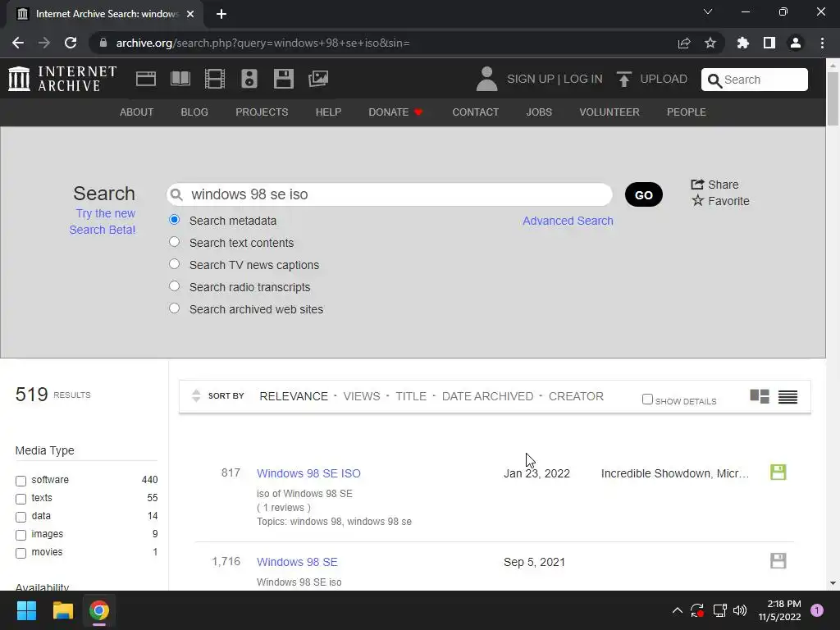Open a new Chrome tab

pos(221,14)
